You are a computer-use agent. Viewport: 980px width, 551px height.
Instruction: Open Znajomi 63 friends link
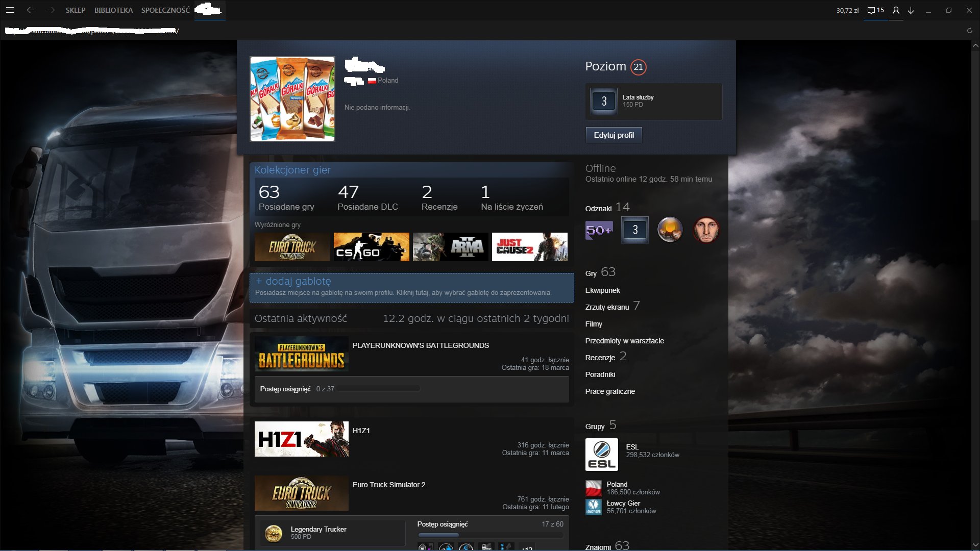pyautogui.click(x=607, y=546)
